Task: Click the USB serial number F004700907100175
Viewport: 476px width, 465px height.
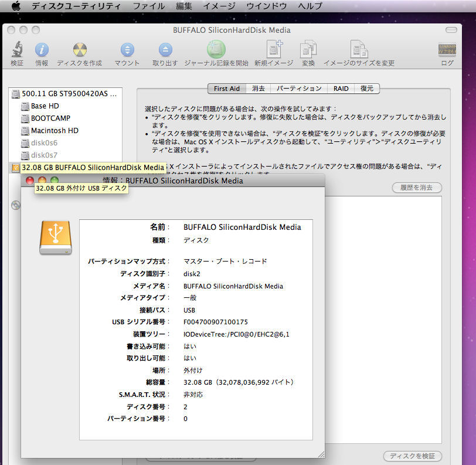Action: pos(216,322)
